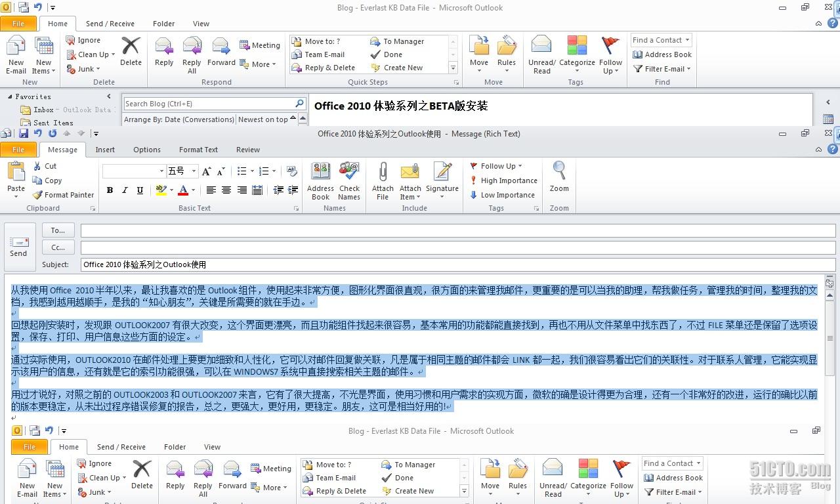
Task: Click the Grow Font icon
Action: [x=207, y=171]
